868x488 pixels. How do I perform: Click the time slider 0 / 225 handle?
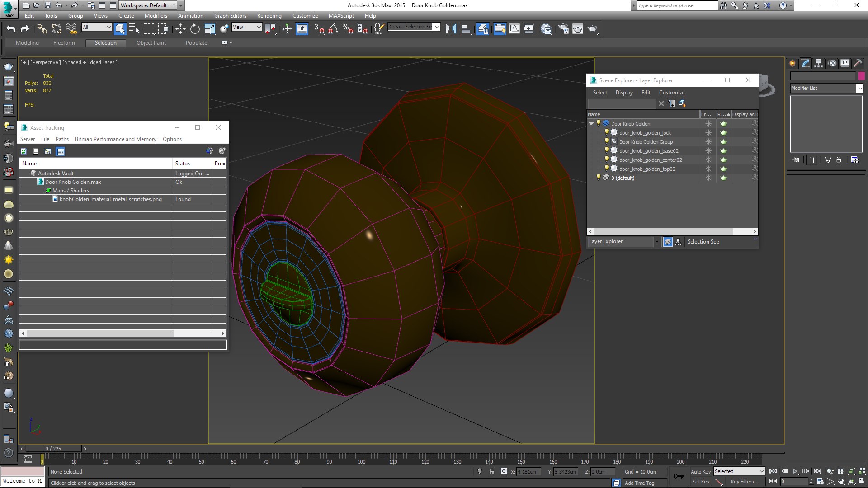point(53,449)
